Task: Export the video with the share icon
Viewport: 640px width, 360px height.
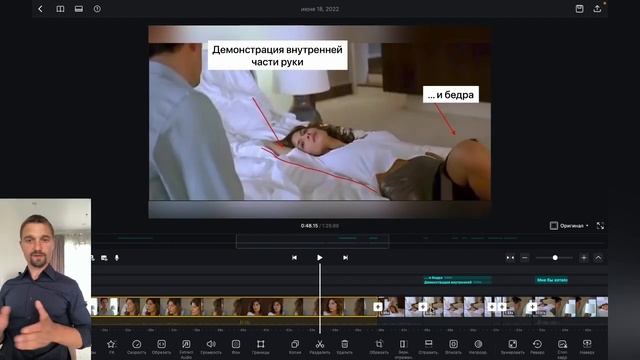Action: click(597, 9)
